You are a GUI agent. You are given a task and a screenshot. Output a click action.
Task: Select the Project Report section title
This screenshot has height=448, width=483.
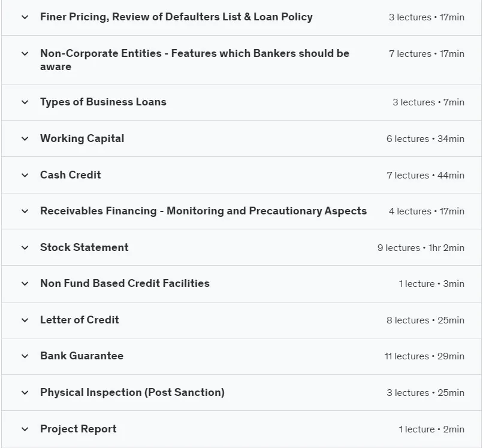coord(79,429)
